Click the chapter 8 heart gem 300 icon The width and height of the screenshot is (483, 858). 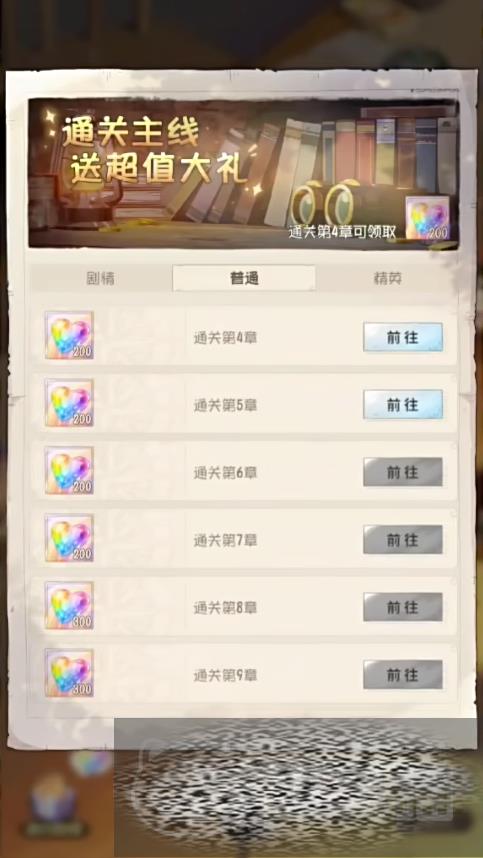(69, 606)
